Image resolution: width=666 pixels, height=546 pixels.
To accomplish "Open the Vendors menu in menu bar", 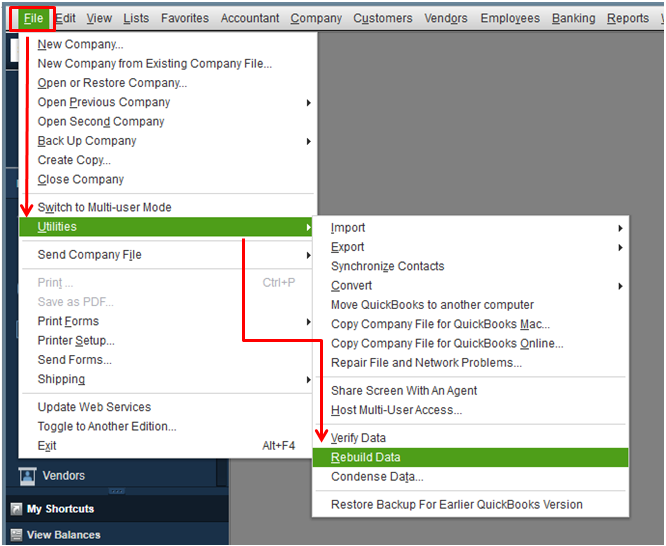I will coord(446,18).
